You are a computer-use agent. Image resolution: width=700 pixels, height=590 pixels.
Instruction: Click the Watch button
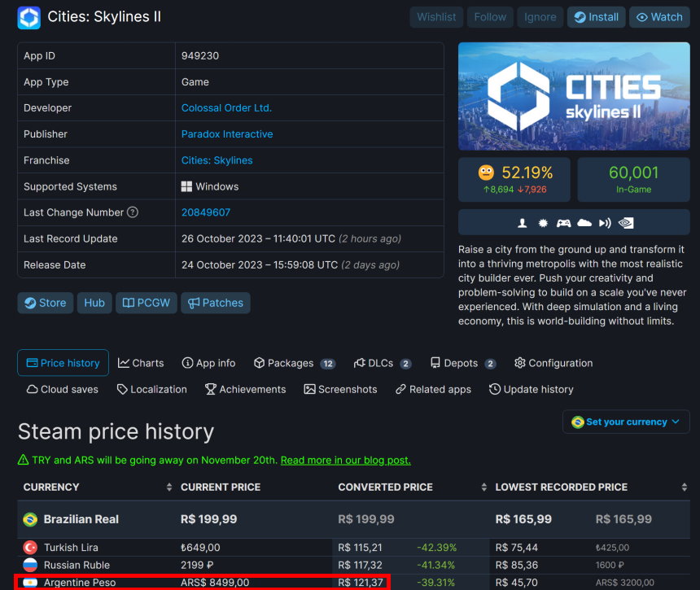659,17
